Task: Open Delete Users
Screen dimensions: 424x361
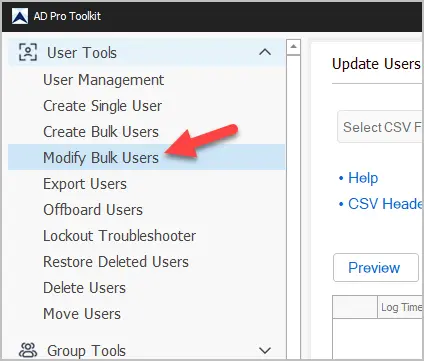Action: pos(84,288)
